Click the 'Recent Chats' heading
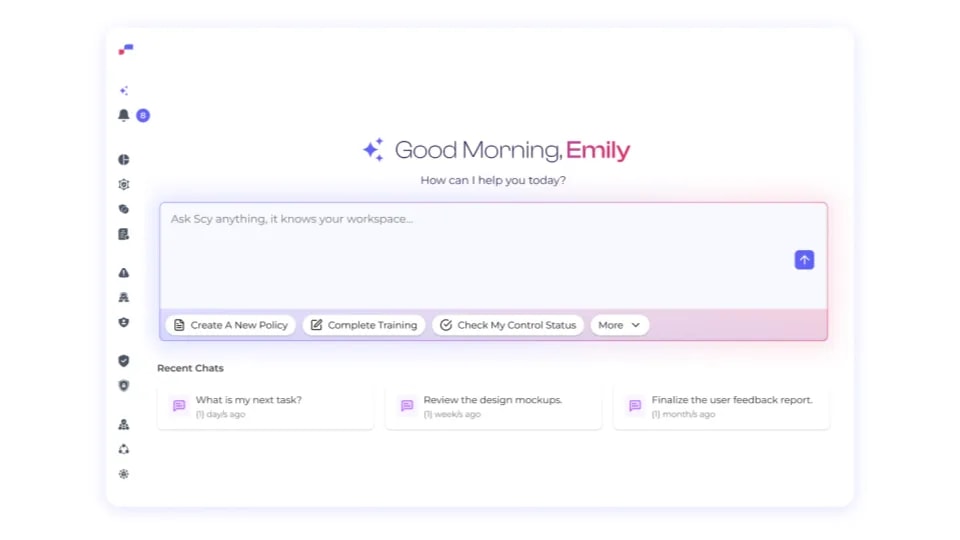The image size is (960, 540). click(190, 368)
